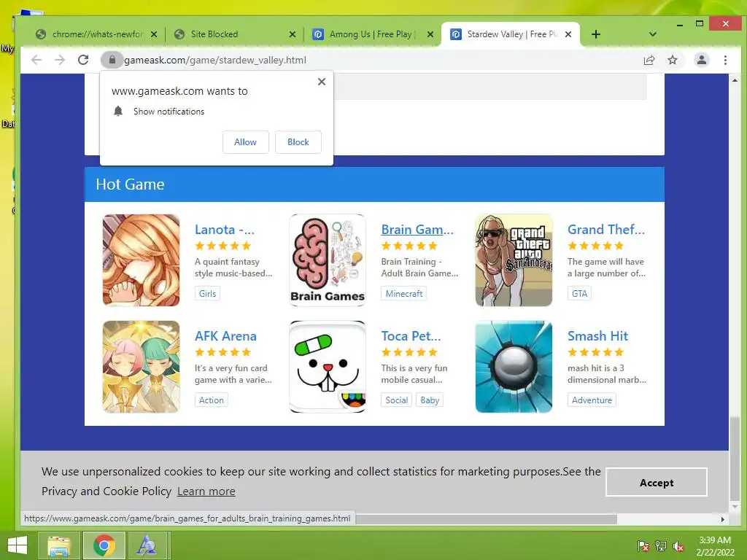The image size is (747, 560).
Task: Click the vertical scrollbar up arrow
Action: [x=735, y=80]
